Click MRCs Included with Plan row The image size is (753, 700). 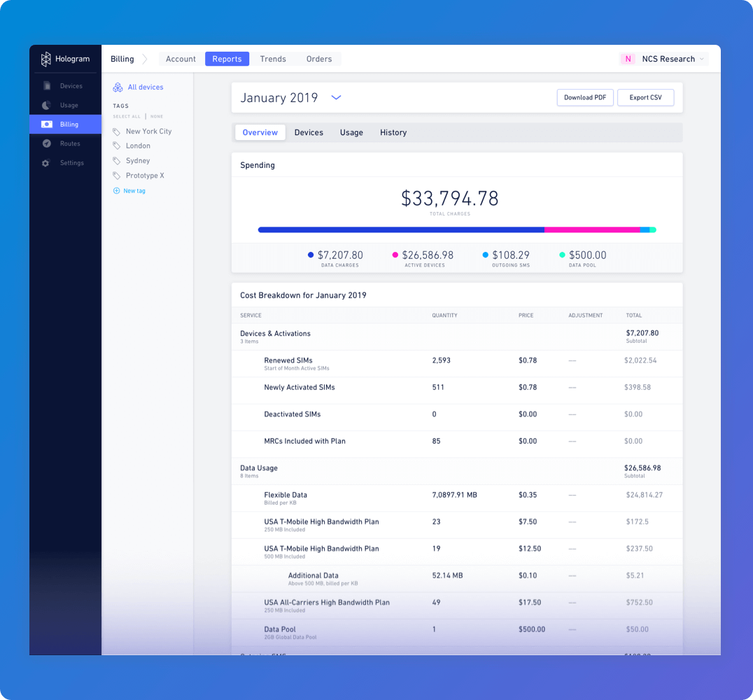pos(457,444)
